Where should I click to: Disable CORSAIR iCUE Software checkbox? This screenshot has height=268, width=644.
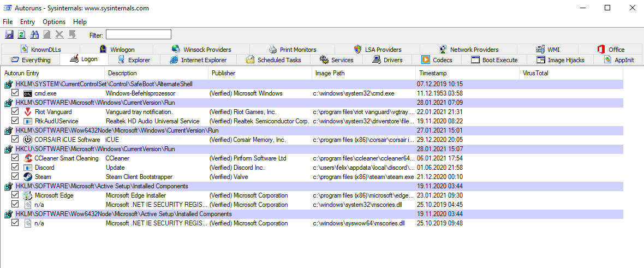click(x=15, y=139)
